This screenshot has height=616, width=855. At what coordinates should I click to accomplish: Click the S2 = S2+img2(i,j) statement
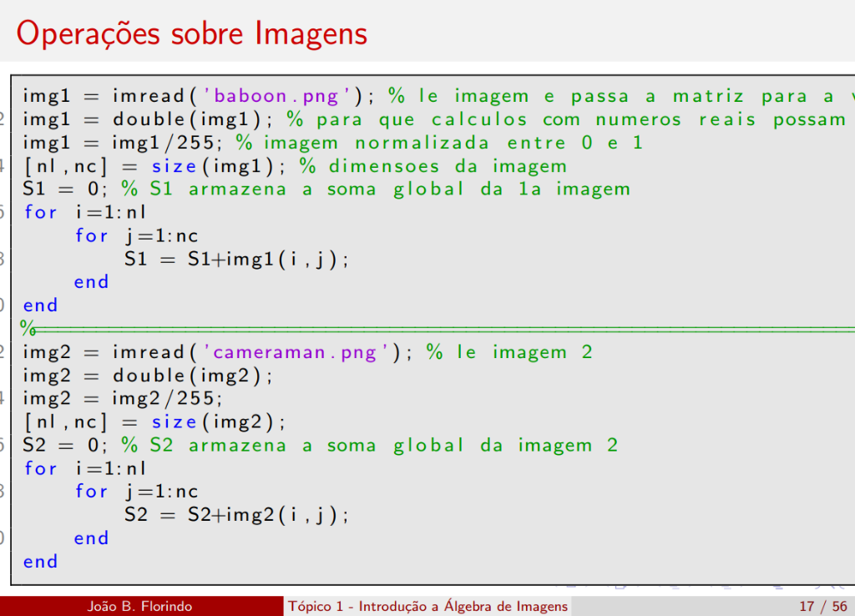tap(236, 515)
